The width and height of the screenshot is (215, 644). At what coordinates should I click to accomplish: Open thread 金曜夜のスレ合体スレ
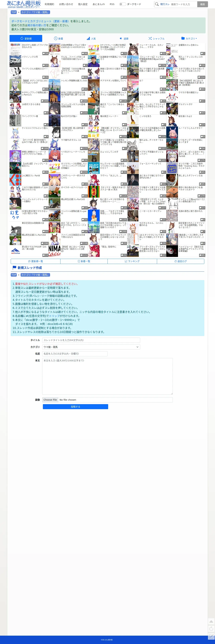pyautogui.click(x=188, y=45)
